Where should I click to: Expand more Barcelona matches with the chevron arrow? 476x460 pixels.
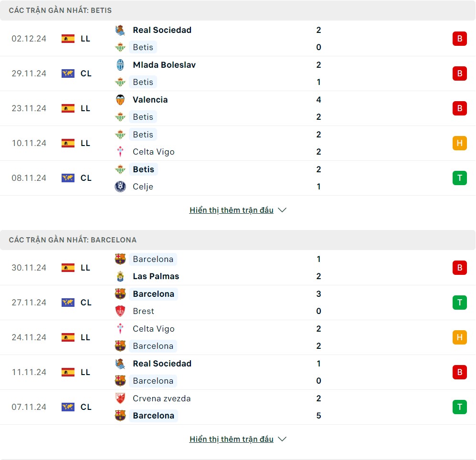pos(282,439)
